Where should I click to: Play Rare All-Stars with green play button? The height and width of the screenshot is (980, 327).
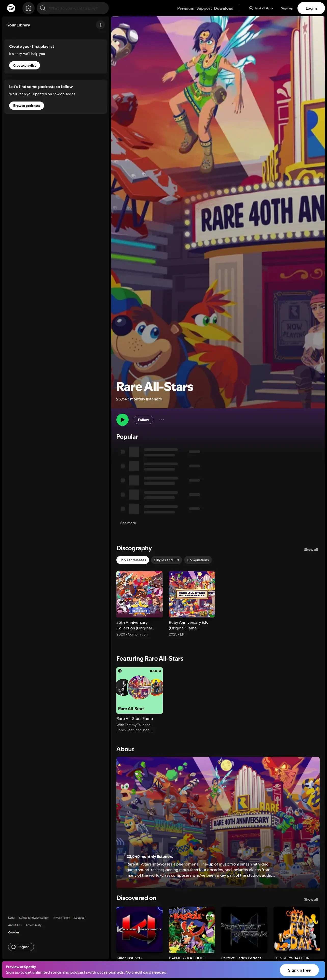[122, 420]
